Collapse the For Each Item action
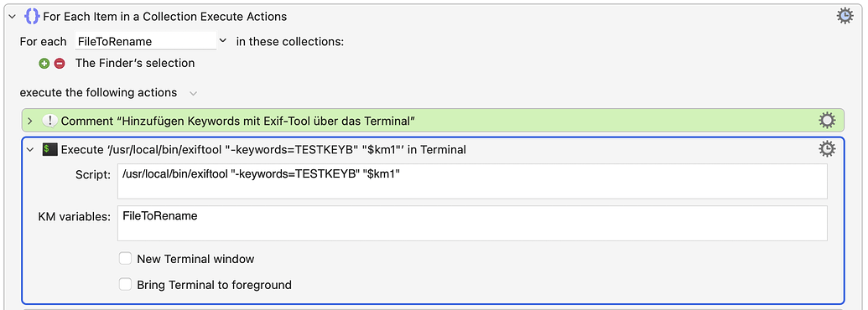 [12, 17]
